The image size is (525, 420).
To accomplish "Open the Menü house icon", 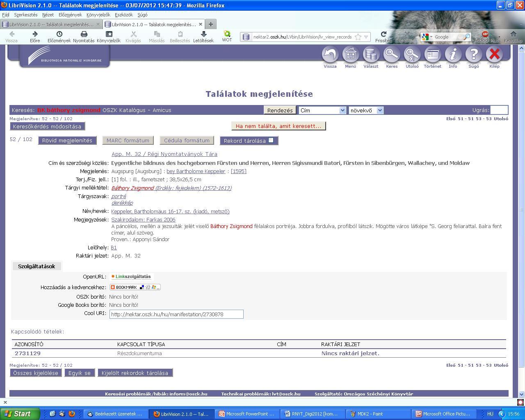I will (350, 55).
